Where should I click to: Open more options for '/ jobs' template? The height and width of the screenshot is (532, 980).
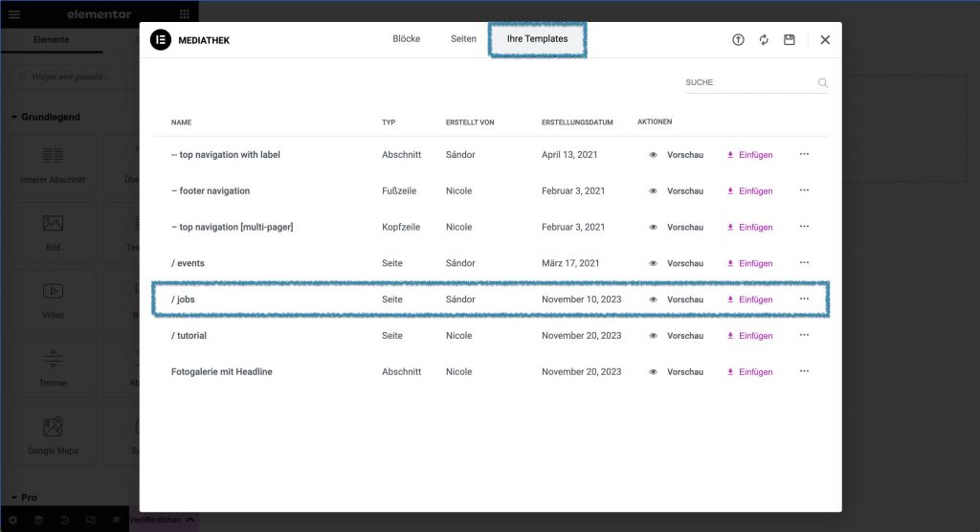point(804,299)
